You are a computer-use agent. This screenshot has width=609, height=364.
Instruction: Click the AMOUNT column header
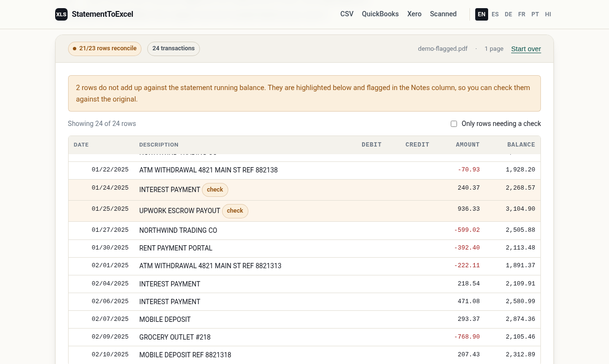(x=468, y=145)
